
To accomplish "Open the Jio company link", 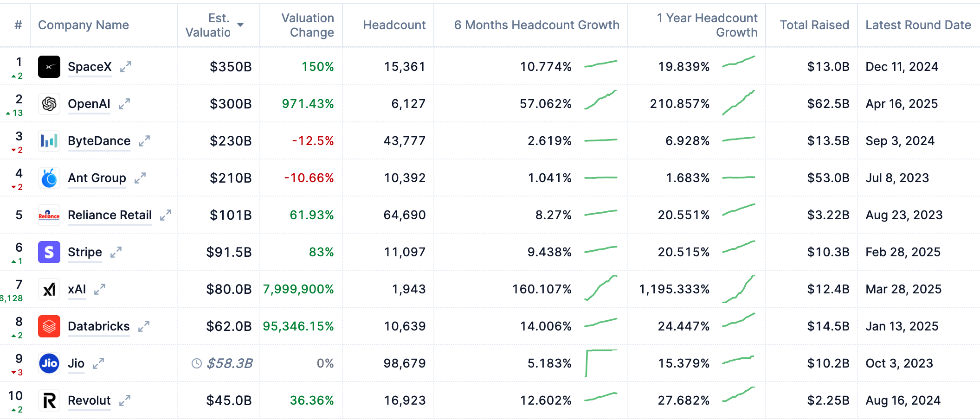I will tap(76, 363).
